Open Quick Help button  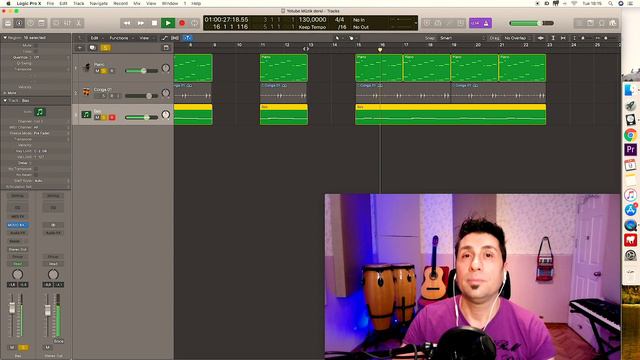[x=31, y=23]
